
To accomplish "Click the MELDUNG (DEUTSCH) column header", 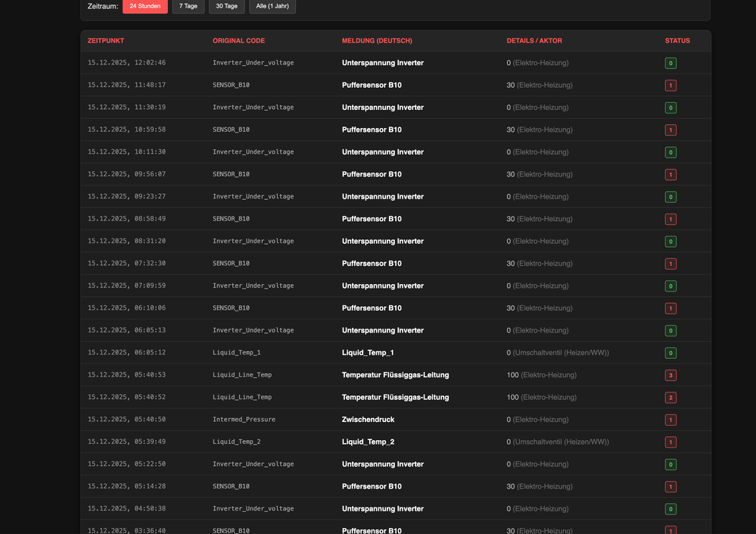I will point(377,41).
